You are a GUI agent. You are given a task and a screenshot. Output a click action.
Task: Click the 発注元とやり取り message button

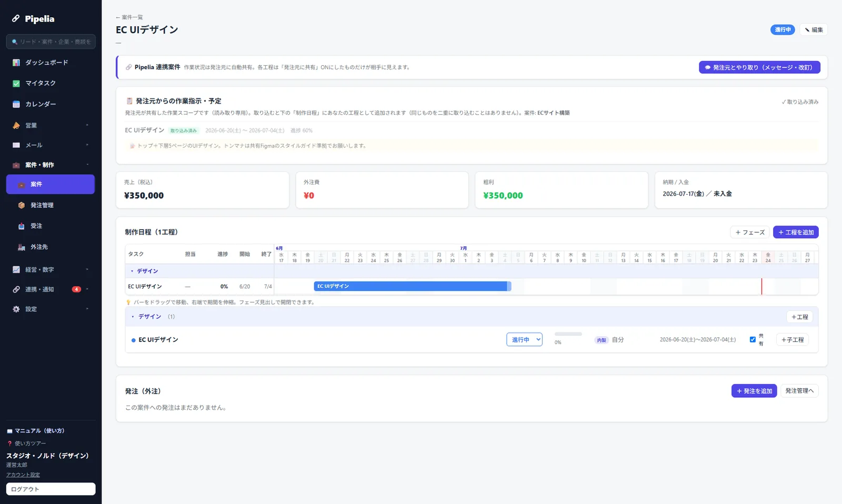[x=759, y=67]
